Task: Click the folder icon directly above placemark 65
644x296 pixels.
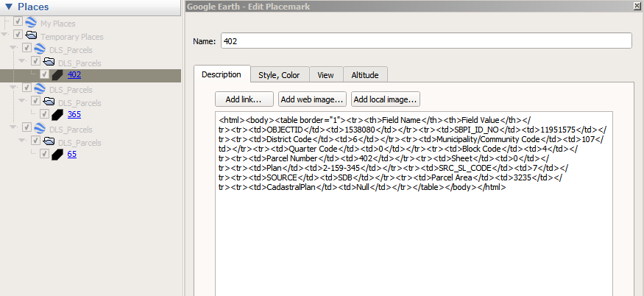Action: [x=49, y=141]
